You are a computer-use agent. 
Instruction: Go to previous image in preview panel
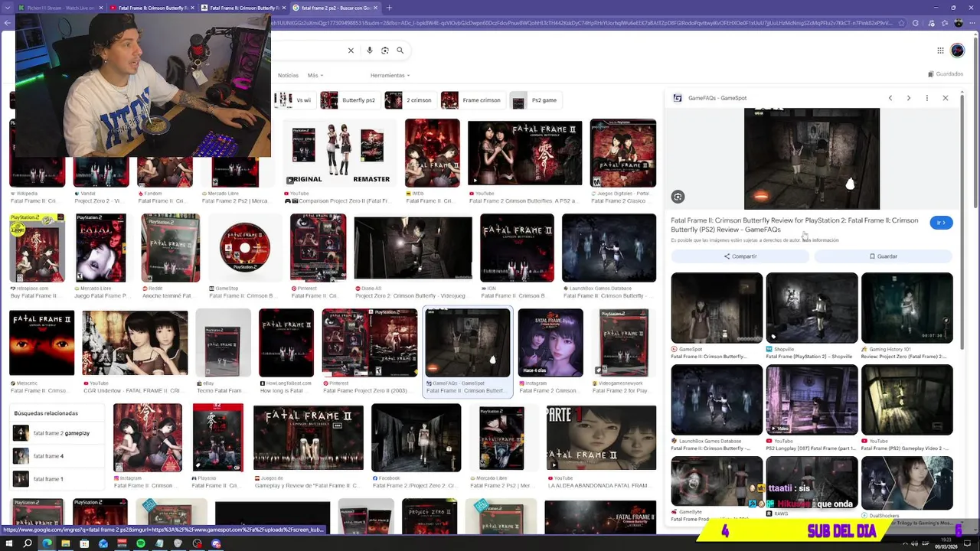(890, 98)
